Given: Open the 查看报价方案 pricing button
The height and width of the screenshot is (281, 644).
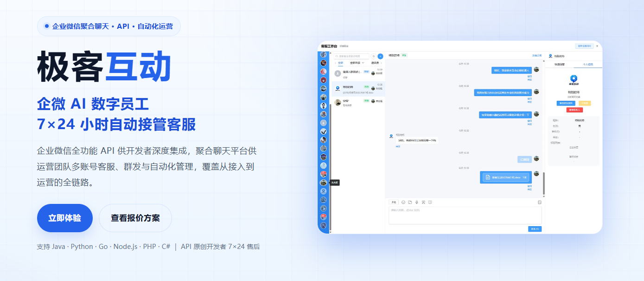Looking at the screenshot, I should pos(135,218).
